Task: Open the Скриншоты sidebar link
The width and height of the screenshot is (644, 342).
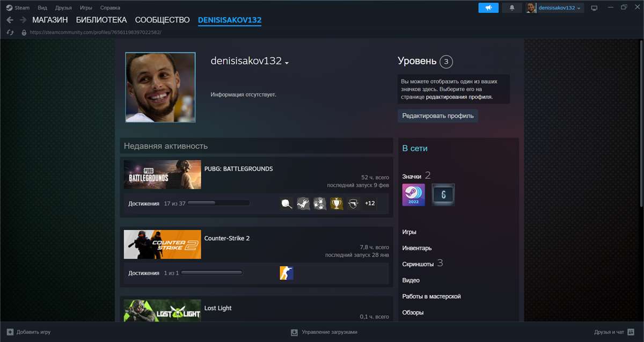Action: coord(419,264)
